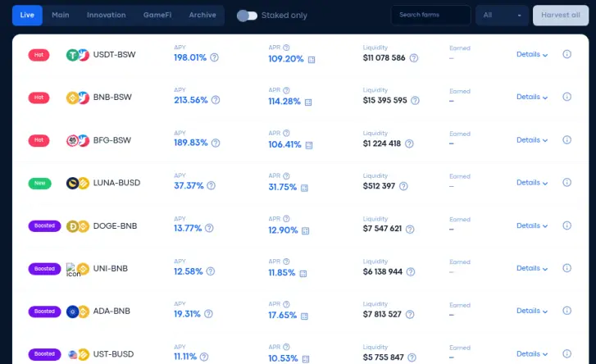
Task: Open the APR calculator icon for UNI-BNB
Action: [303, 274]
